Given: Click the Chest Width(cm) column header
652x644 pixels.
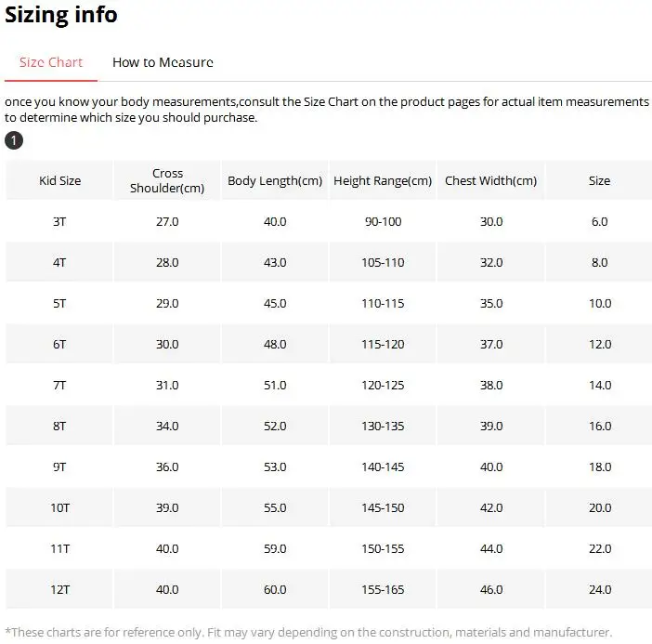Looking at the screenshot, I should pos(490,180).
